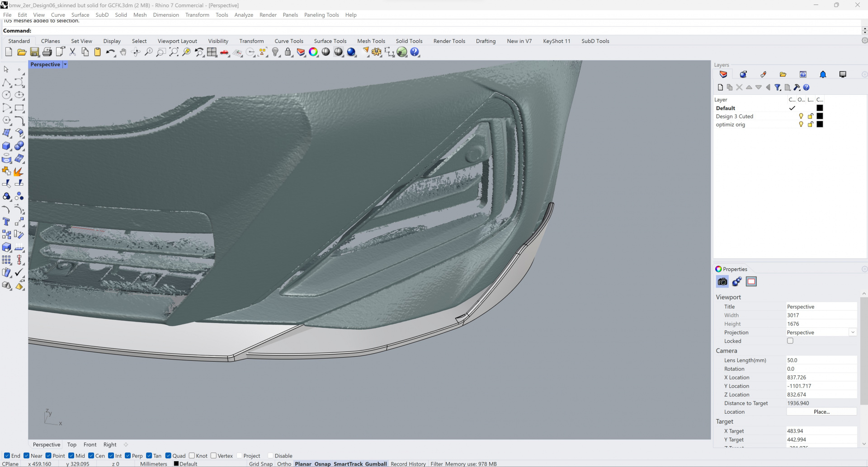Open the layer filter funnel icon
Screen dimensions: 868x467
[x=778, y=88]
